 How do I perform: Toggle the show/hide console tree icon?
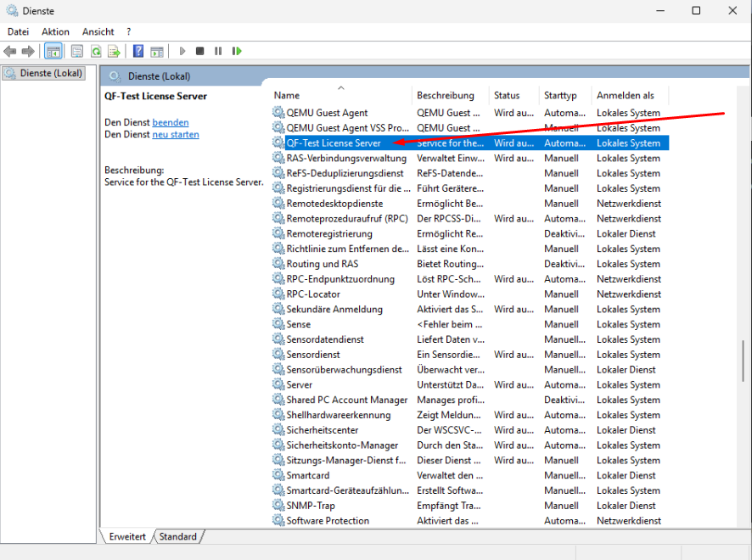tap(53, 51)
